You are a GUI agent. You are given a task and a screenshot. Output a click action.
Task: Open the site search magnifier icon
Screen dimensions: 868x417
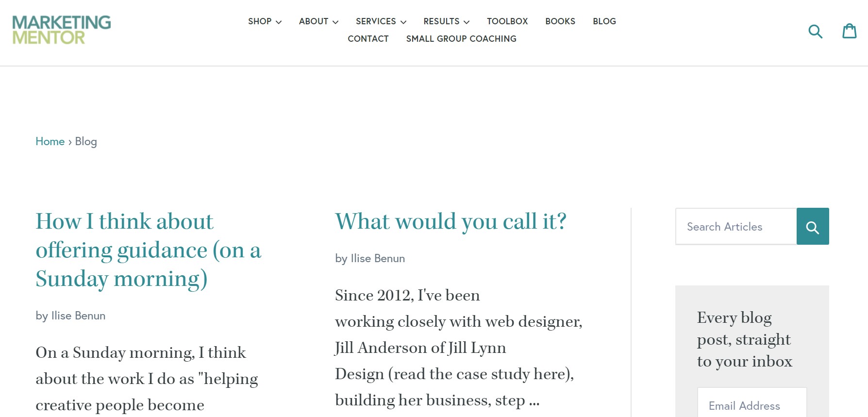tap(815, 32)
